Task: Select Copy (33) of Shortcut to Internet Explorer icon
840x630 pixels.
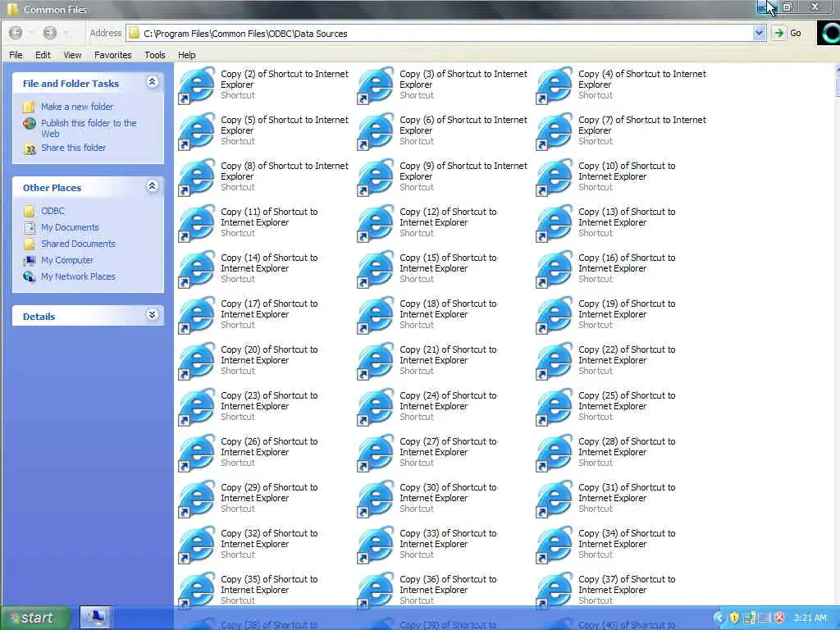Action: pos(376,546)
